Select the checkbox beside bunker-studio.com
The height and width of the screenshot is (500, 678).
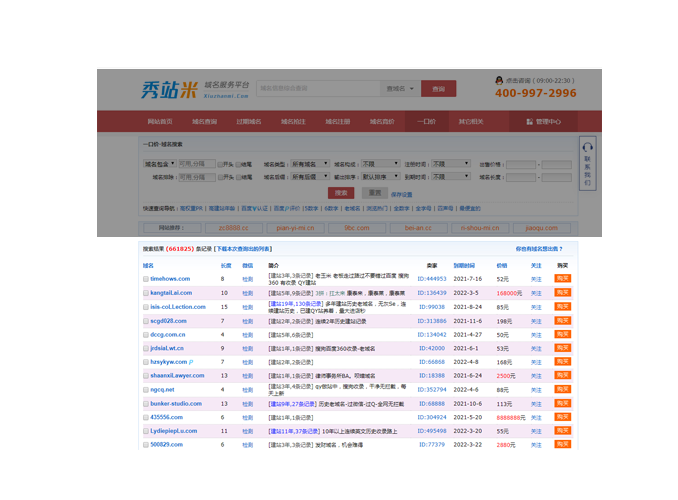(x=146, y=403)
